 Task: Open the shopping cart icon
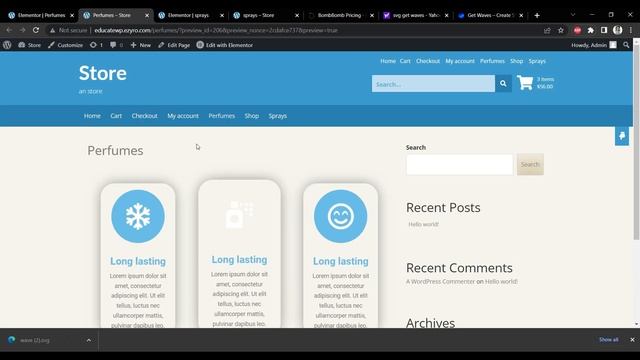(525, 83)
